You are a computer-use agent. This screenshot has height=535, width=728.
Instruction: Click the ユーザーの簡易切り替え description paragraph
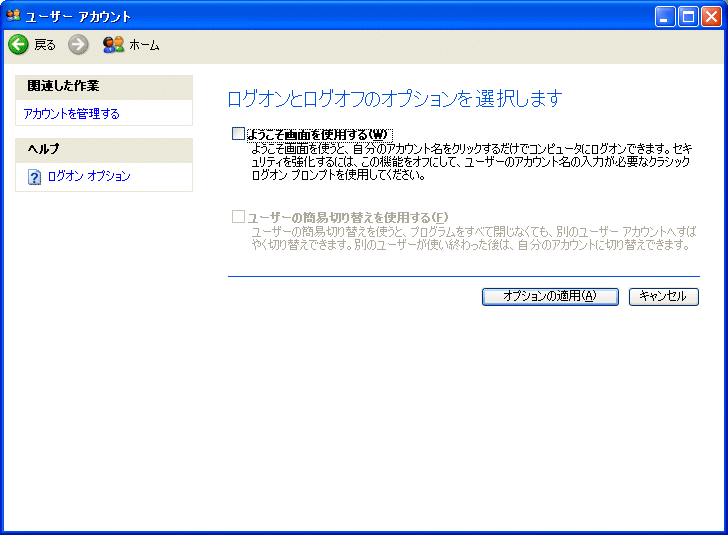(474, 238)
